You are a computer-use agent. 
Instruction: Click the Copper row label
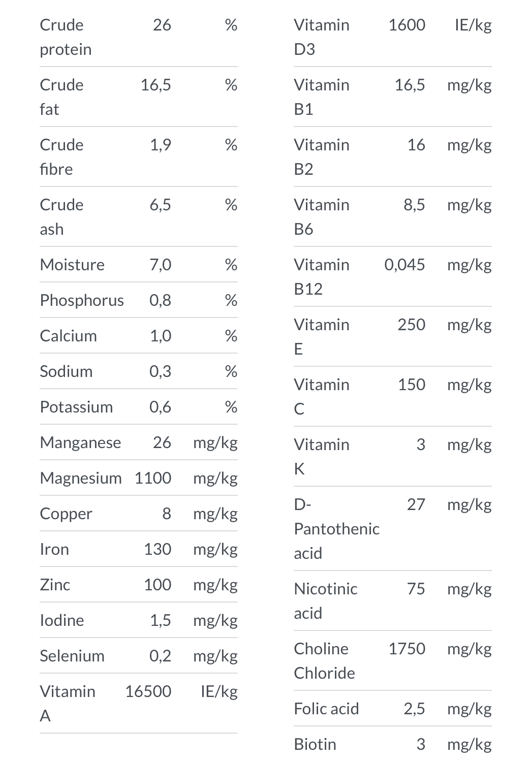click(x=66, y=514)
